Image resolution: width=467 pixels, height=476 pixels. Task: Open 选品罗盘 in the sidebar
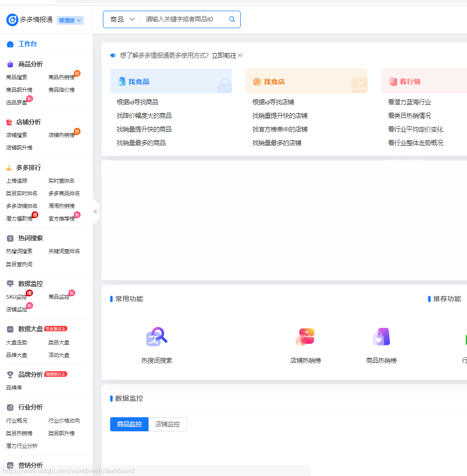coord(17,102)
